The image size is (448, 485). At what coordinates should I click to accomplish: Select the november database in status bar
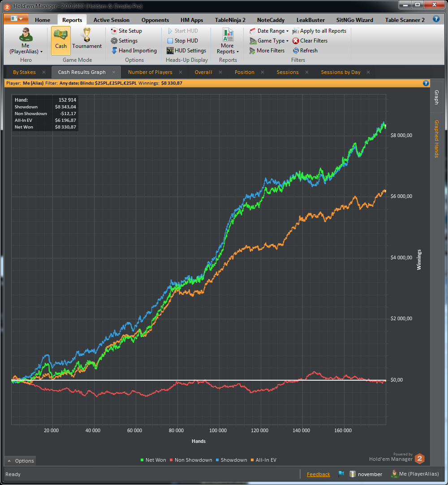[x=366, y=474]
